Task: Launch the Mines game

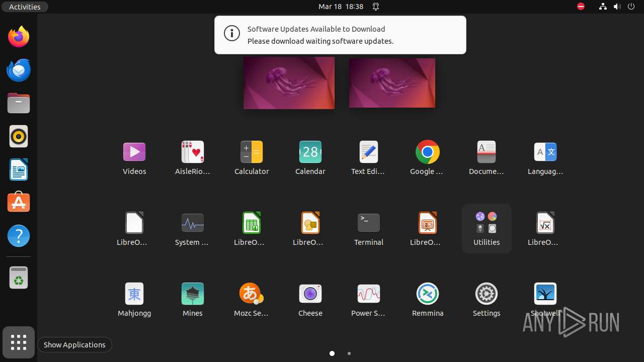Action: point(193,299)
